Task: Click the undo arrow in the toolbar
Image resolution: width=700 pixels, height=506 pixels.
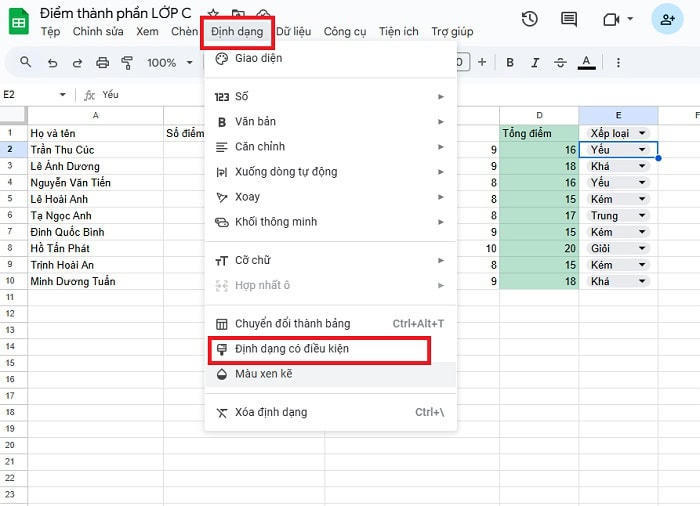Action: pyautogui.click(x=52, y=63)
